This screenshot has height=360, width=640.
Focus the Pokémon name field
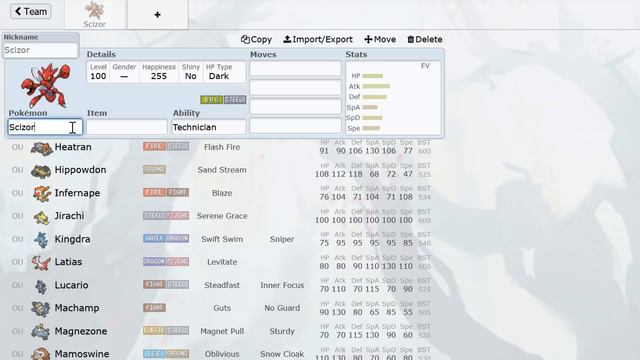click(x=45, y=127)
